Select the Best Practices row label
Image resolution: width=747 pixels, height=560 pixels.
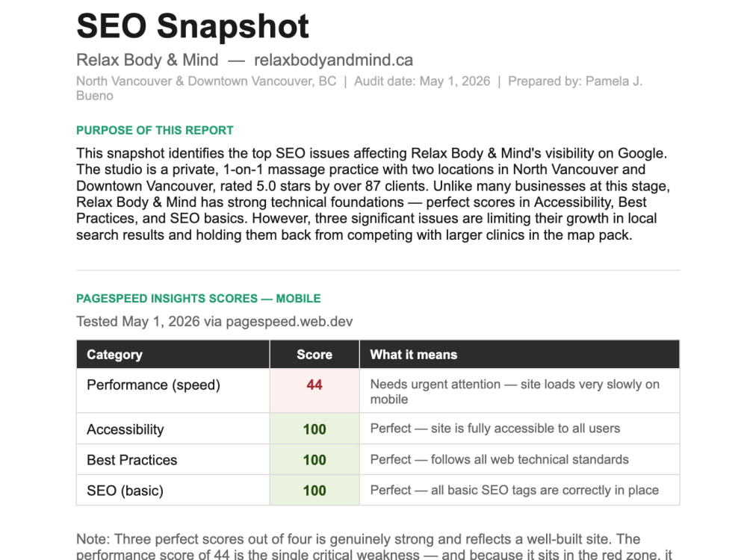[x=132, y=460]
